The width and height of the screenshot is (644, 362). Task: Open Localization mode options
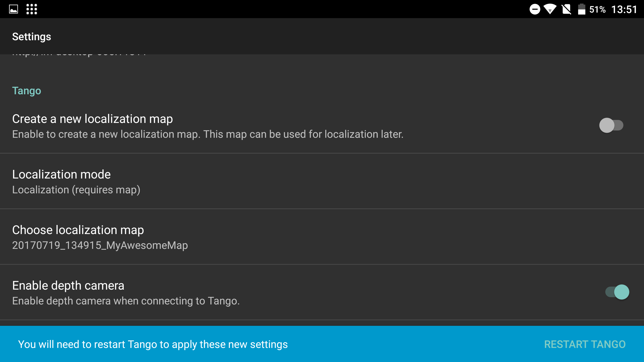pos(61,174)
